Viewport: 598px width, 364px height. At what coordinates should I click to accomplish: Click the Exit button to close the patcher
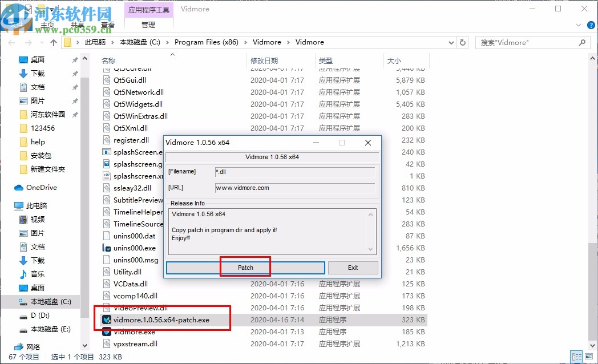click(x=353, y=267)
